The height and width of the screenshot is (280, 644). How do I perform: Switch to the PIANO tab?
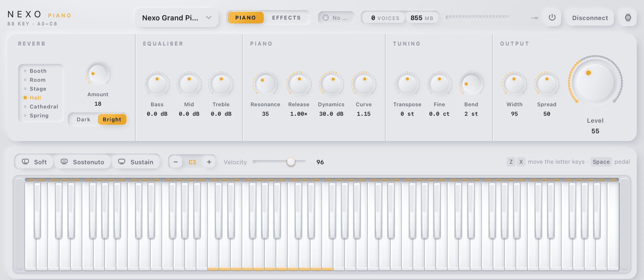246,18
